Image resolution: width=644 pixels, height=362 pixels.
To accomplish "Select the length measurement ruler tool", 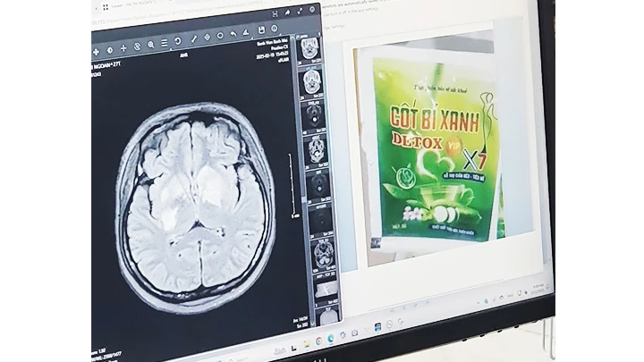I will tap(193, 38).
